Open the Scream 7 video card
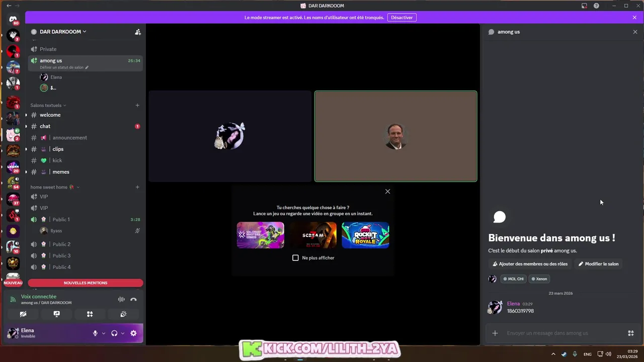The image size is (644, 362). click(313, 235)
